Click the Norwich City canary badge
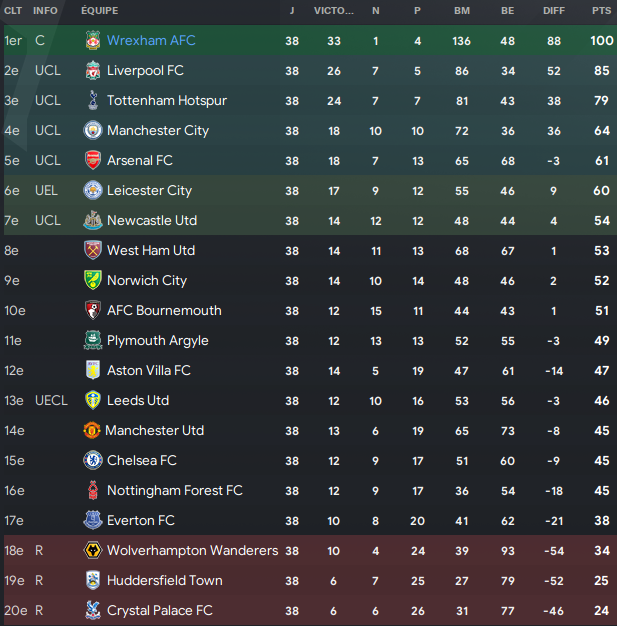This screenshot has height=626, width=617. [x=93, y=280]
